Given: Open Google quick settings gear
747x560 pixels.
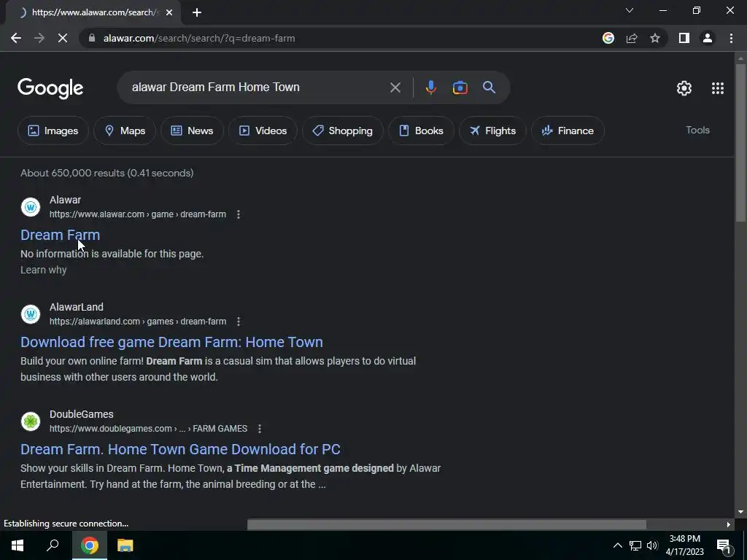Looking at the screenshot, I should [x=684, y=88].
